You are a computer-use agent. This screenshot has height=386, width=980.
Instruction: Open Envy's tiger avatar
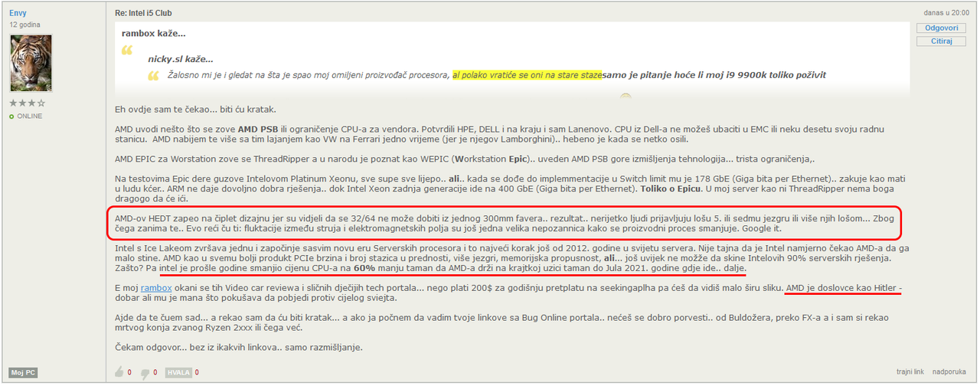coord(31,63)
